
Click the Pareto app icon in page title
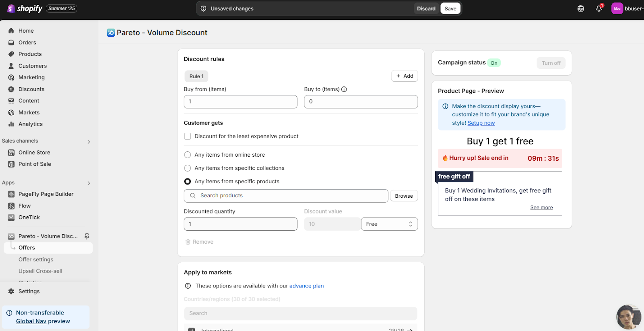(111, 33)
